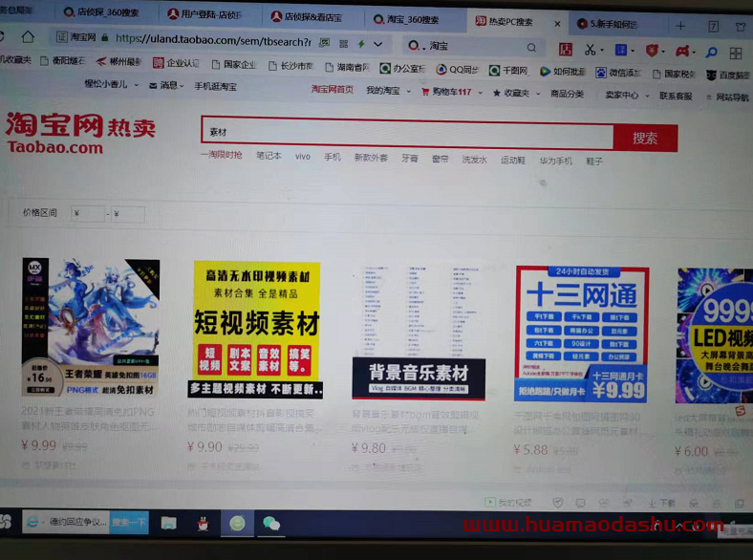The height and width of the screenshot is (560, 753).
Task: Switch to 店侦探_360搜索 tab
Action: coord(102,12)
